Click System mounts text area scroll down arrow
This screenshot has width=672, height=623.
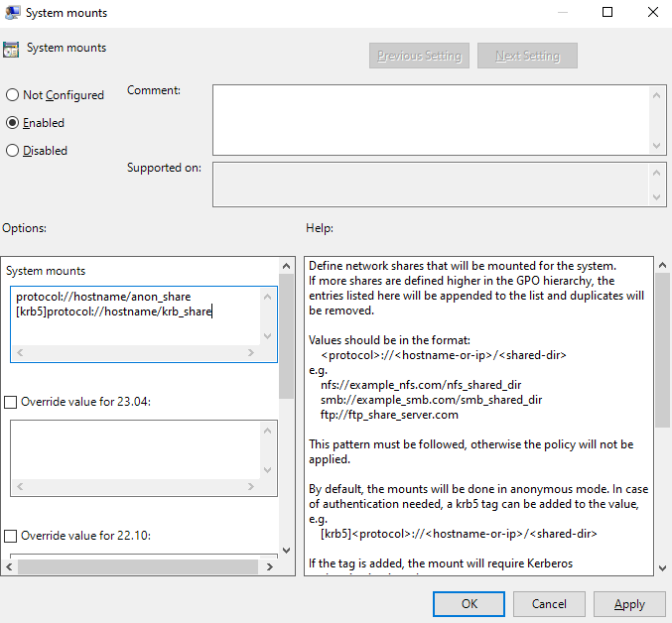click(268, 335)
